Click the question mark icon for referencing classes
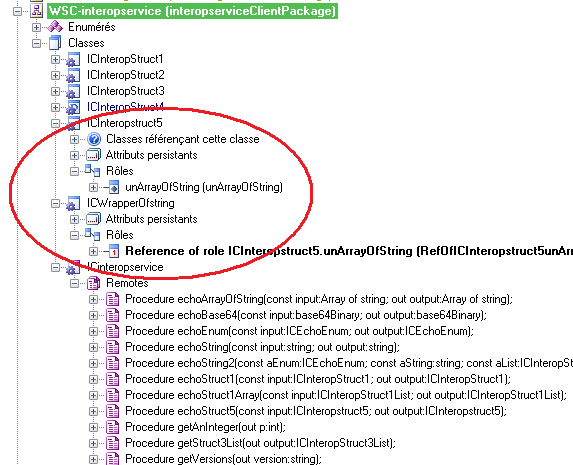The height and width of the screenshot is (465, 573). (94, 139)
